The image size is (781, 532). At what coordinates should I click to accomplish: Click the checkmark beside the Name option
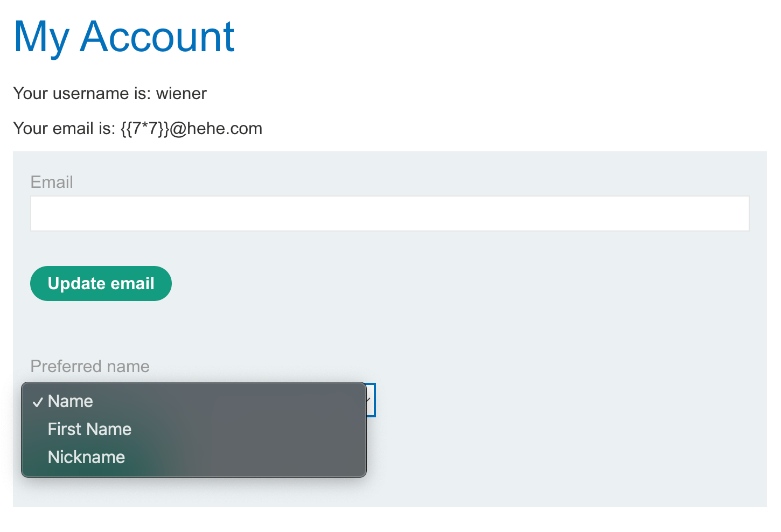(x=37, y=402)
